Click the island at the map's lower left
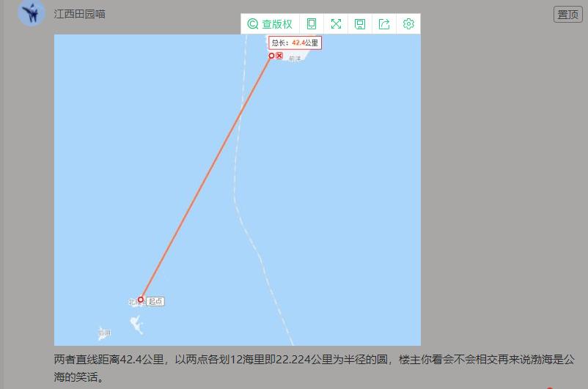Screen dimensions: 588x389 click(104, 333)
